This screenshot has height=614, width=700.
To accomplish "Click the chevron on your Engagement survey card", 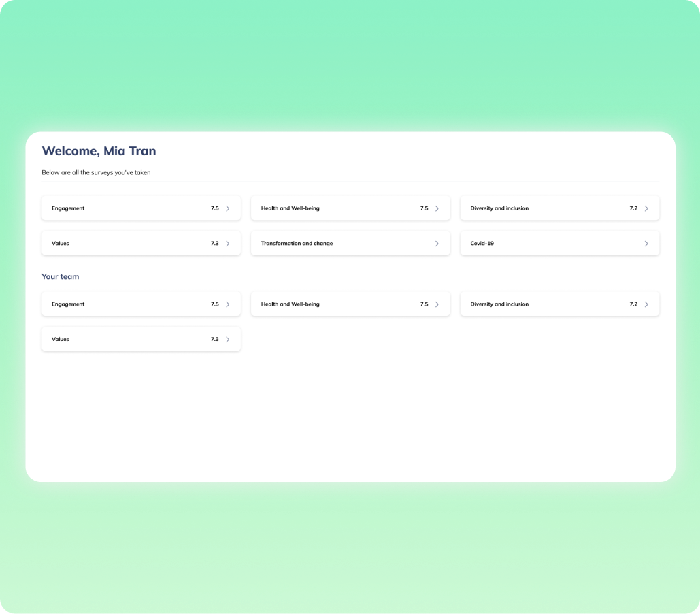I will (x=227, y=208).
